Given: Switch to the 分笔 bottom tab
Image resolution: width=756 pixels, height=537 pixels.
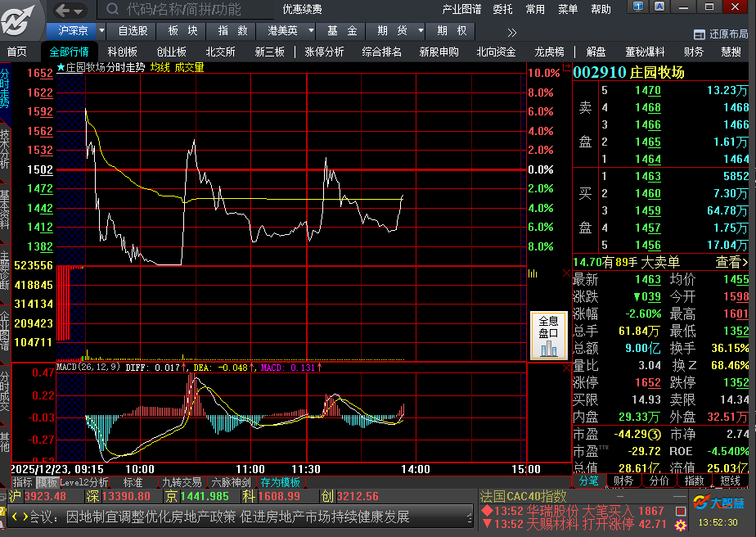Looking at the screenshot, I should (588, 481).
